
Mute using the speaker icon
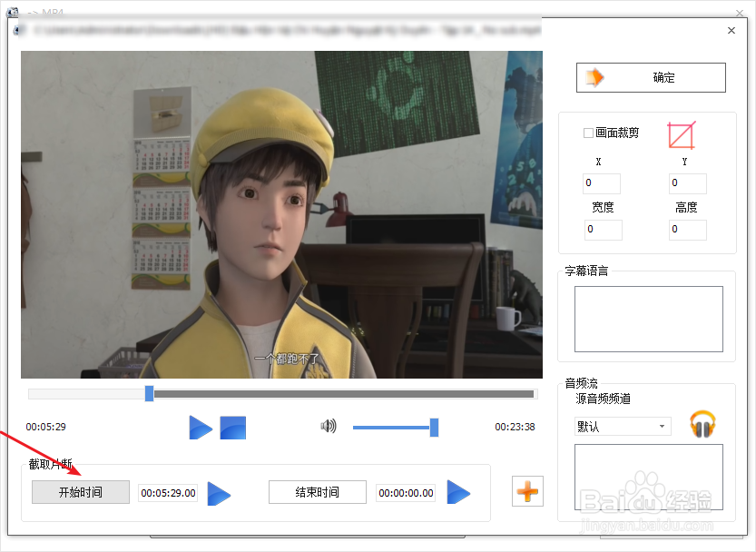click(x=329, y=426)
